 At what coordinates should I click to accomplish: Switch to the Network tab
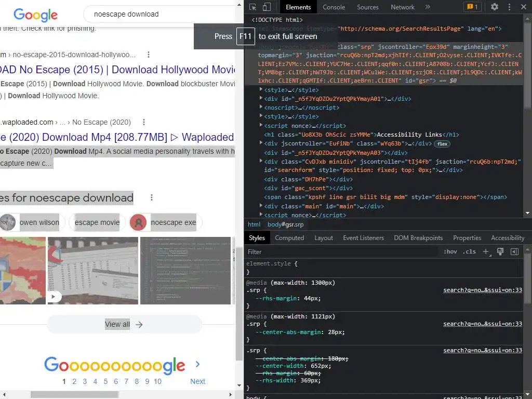tap(403, 7)
